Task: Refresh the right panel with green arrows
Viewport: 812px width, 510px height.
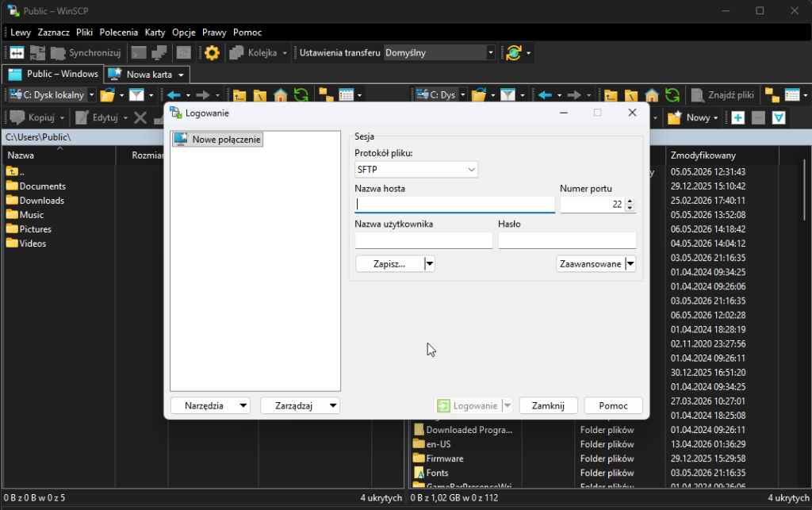Action: click(x=672, y=94)
